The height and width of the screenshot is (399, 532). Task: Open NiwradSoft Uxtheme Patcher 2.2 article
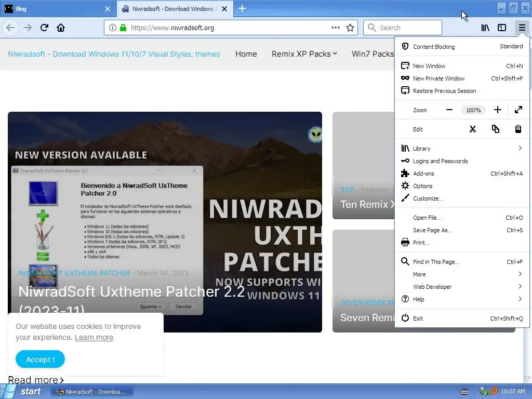tap(131, 300)
